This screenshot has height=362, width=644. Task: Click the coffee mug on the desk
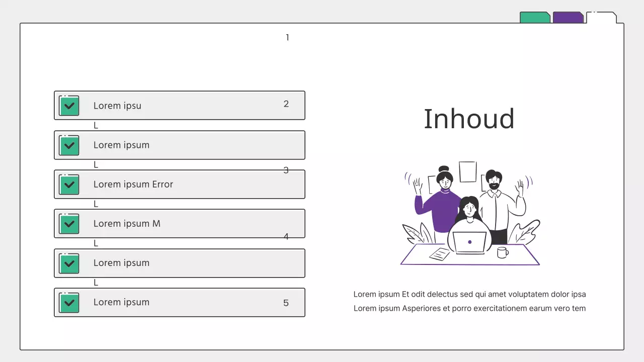[502, 252]
